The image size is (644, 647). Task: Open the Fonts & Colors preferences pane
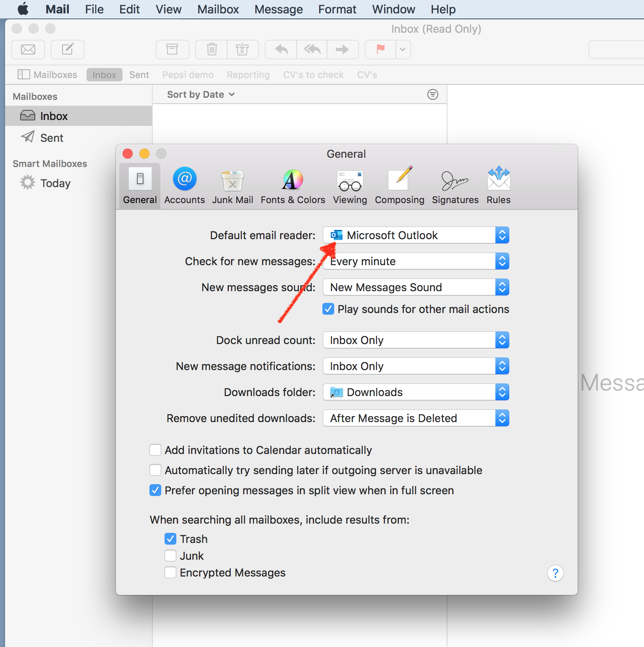click(x=293, y=185)
